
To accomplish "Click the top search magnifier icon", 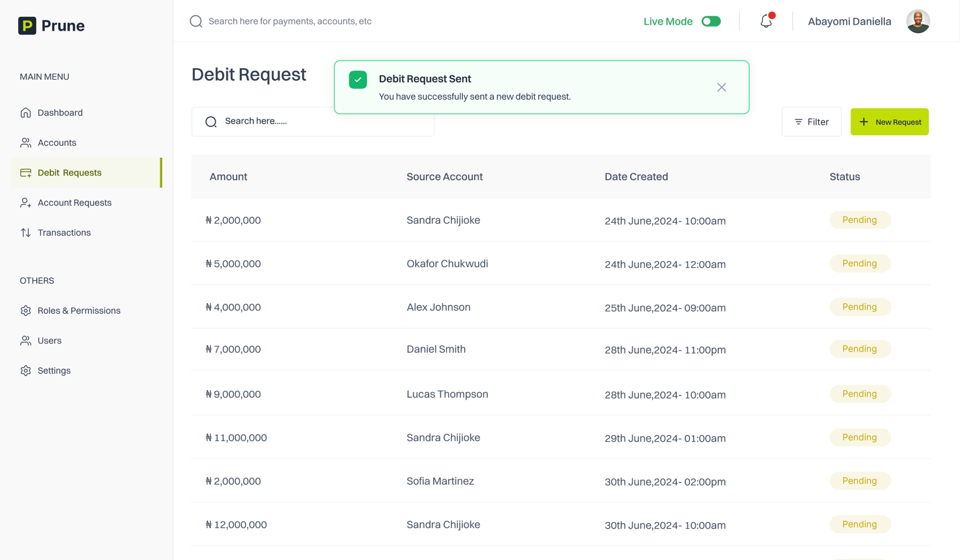I will pyautogui.click(x=196, y=21).
